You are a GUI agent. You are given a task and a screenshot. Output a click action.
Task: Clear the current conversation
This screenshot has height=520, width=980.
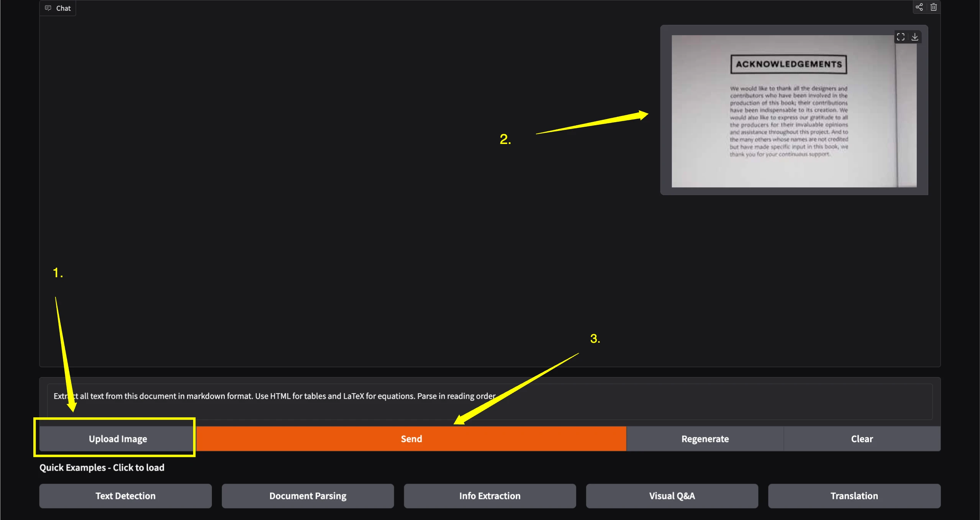(x=862, y=439)
